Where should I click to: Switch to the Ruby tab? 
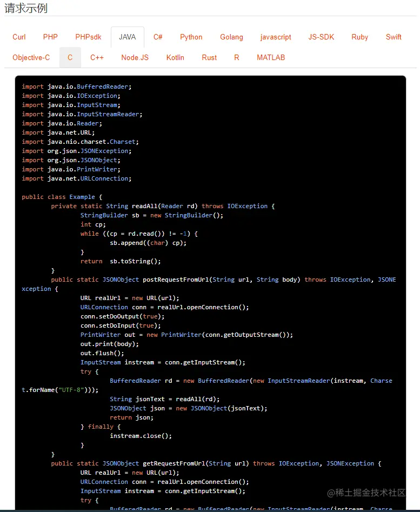(x=359, y=37)
